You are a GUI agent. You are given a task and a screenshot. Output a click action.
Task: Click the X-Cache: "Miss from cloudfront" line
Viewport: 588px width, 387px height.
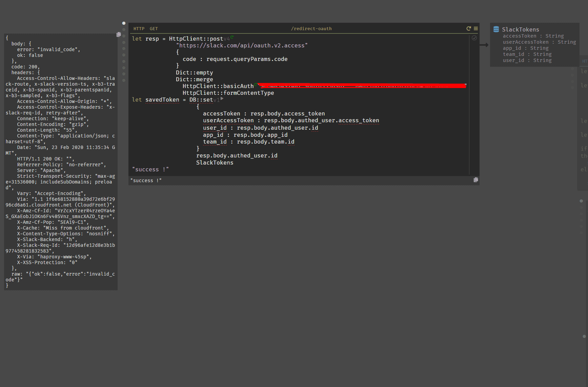click(x=63, y=228)
